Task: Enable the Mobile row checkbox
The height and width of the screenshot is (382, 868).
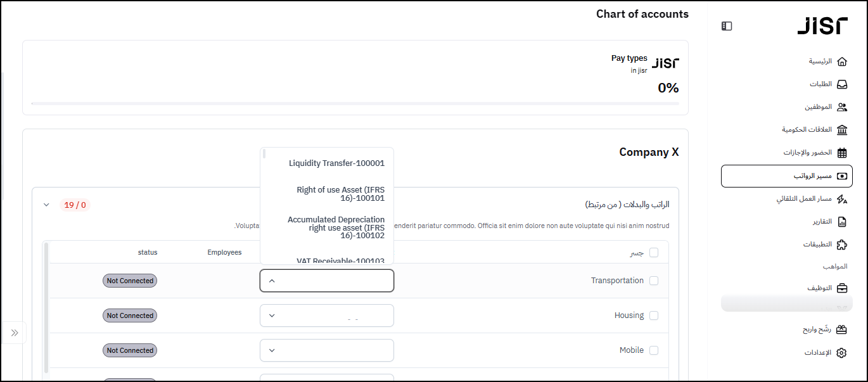Action: tap(654, 350)
